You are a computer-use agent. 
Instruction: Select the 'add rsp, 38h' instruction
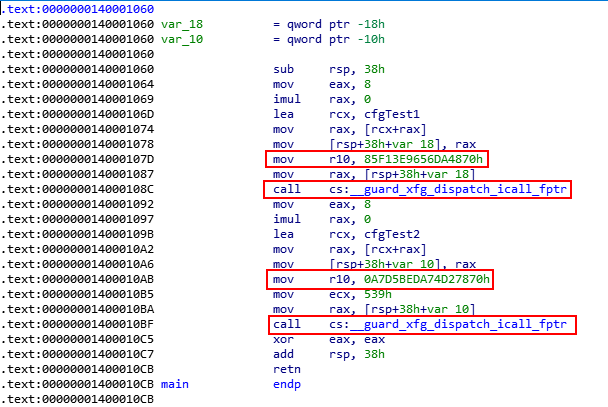329,355
